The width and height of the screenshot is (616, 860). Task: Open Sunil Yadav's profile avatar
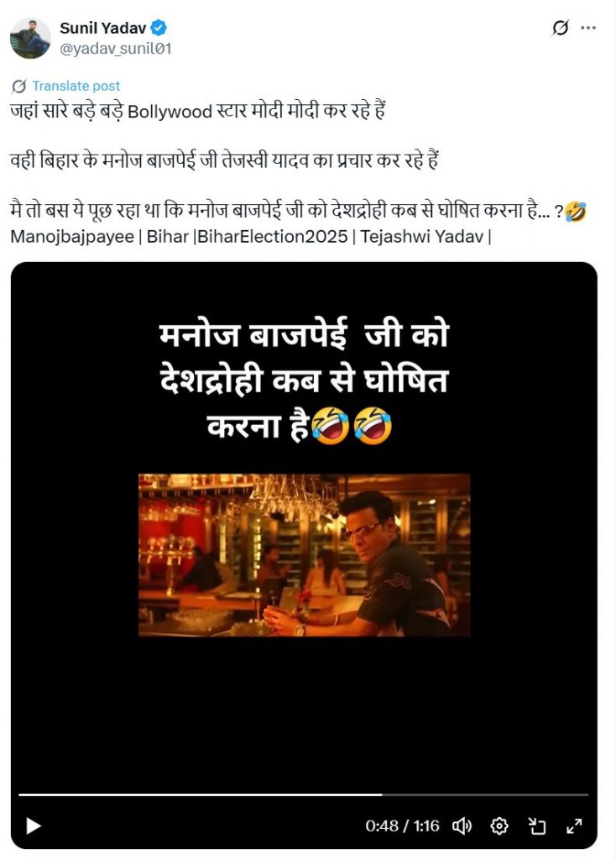coord(30,38)
